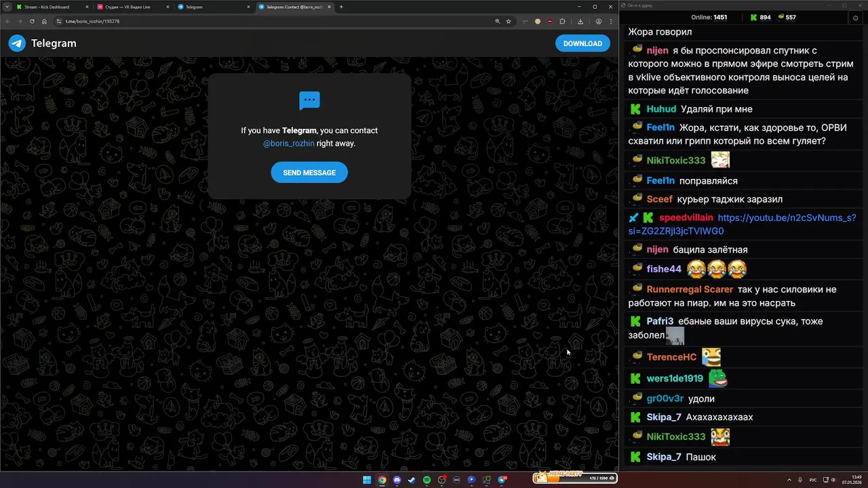Viewport: 868px width, 488px height.
Task: Open Telegram desktop from the taskbar
Action: 502,480
